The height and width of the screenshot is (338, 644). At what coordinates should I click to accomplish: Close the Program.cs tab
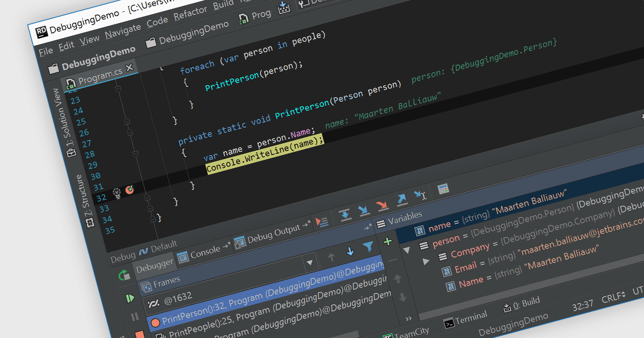click(129, 69)
